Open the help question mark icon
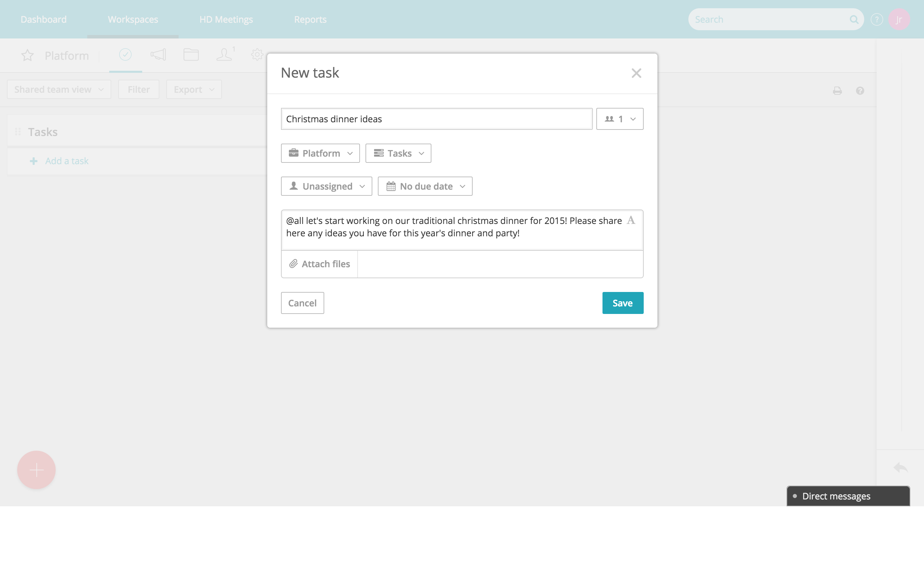924x575 pixels. pos(877,19)
